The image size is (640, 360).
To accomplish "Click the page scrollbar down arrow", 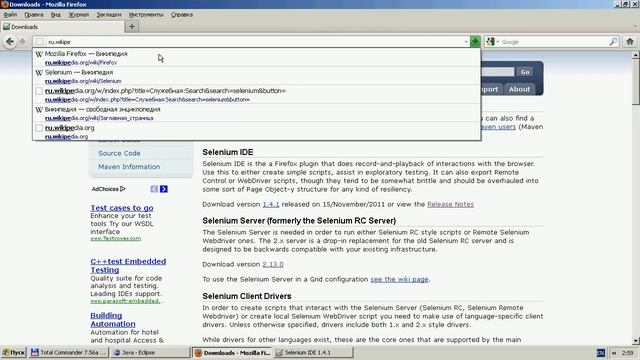I will click(636, 340).
